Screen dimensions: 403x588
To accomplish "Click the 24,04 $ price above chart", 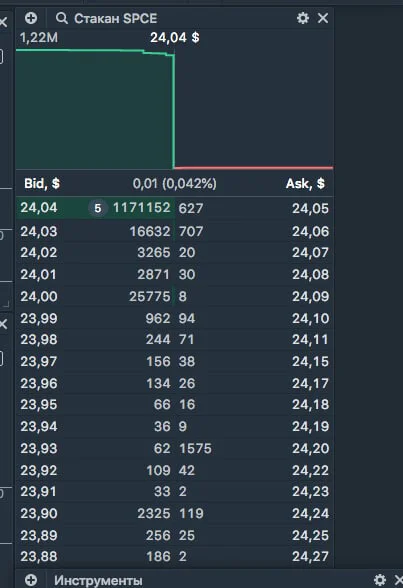I will click(x=175, y=38).
